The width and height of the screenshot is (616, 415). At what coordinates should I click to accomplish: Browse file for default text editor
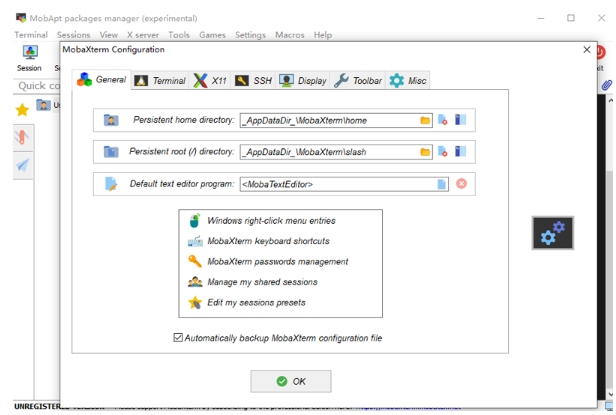[442, 184]
